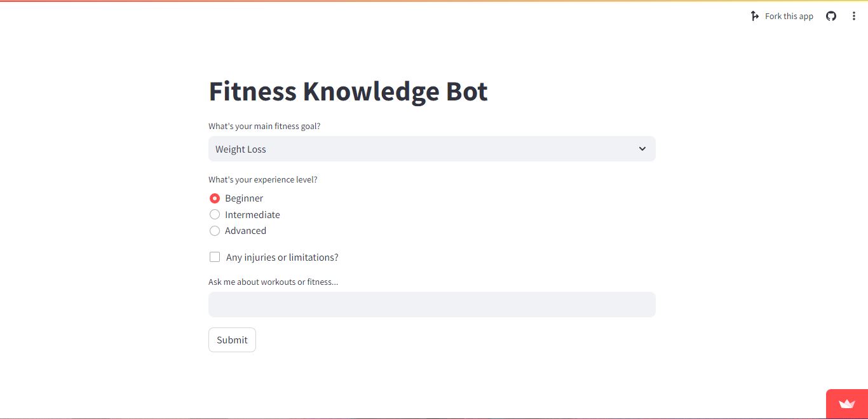Click the dropdown chevron arrow

click(x=642, y=149)
